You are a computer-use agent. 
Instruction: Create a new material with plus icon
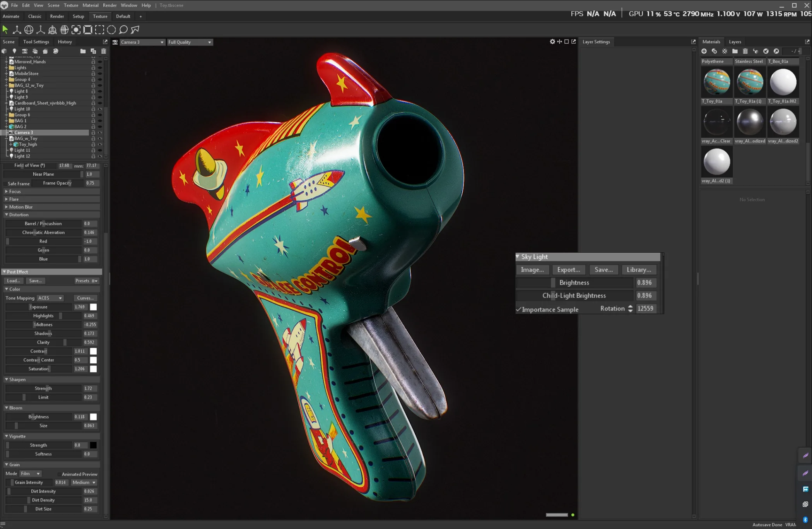(x=704, y=51)
